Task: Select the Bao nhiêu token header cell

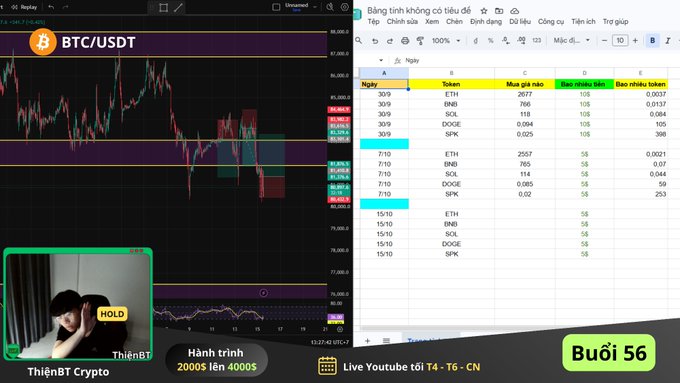Action: tap(641, 84)
